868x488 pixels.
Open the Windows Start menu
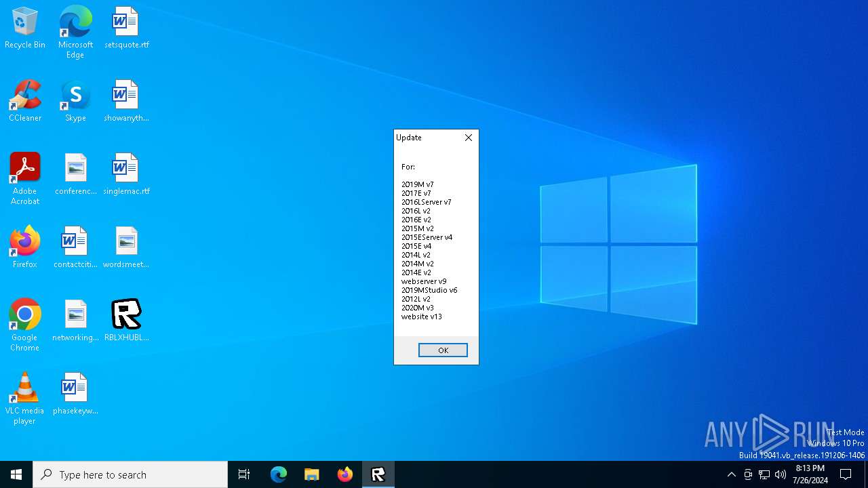(16, 474)
